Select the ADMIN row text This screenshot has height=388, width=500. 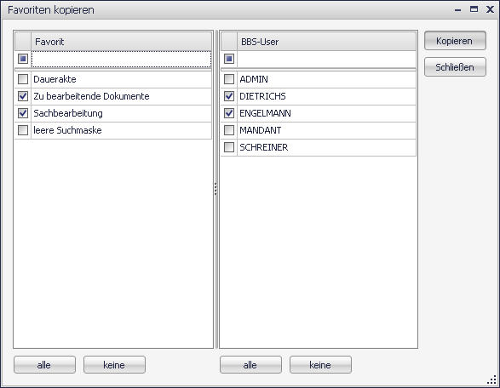click(x=254, y=79)
